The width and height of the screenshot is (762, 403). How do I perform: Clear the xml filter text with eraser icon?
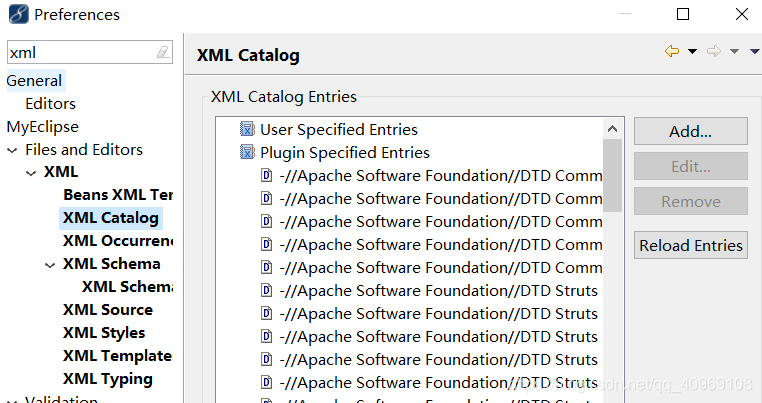pos(163,52)
